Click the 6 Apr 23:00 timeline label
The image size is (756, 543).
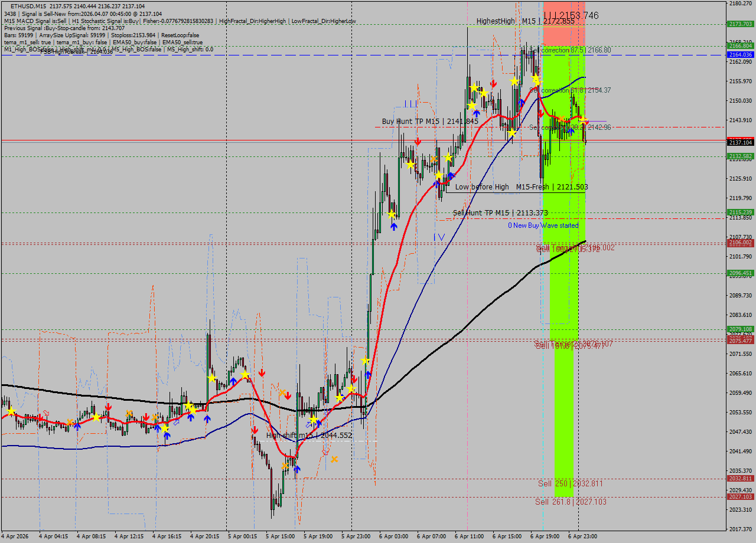click(x=582, y=537)
